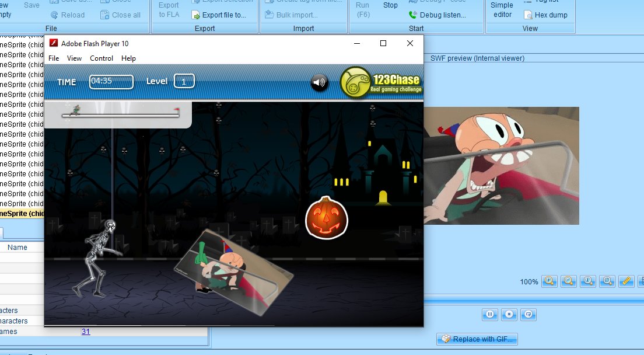Click the Flash Player title bar icon

coord(54,43)
